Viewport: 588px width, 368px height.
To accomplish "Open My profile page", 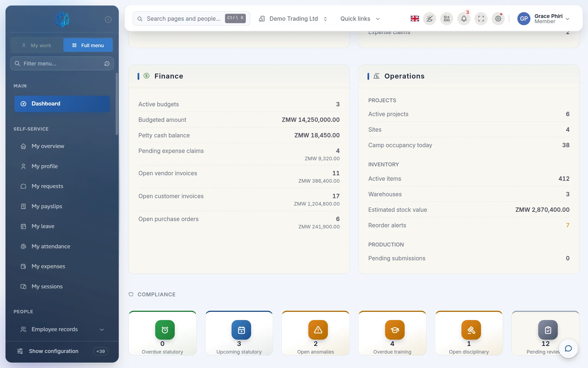I will pyautogui.click(x=62, y=166).
